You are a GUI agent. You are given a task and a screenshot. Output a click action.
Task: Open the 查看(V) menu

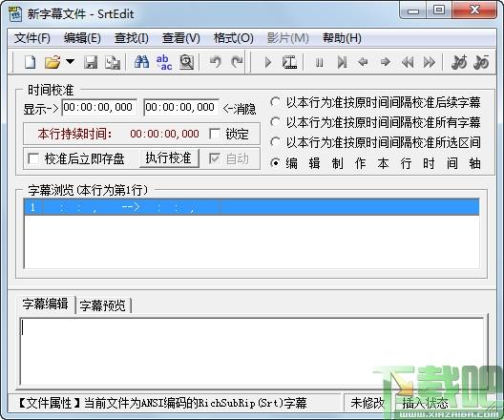pyautogui.click(x=181, y=38)
